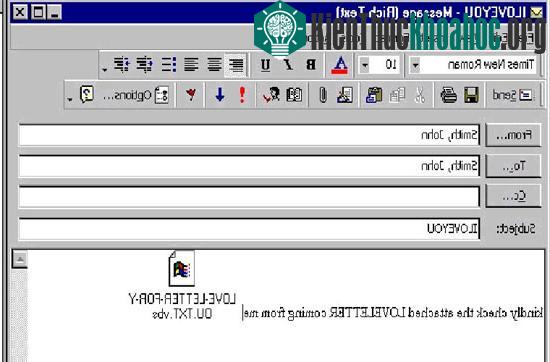Click the Cc... button

pos(513,195)
